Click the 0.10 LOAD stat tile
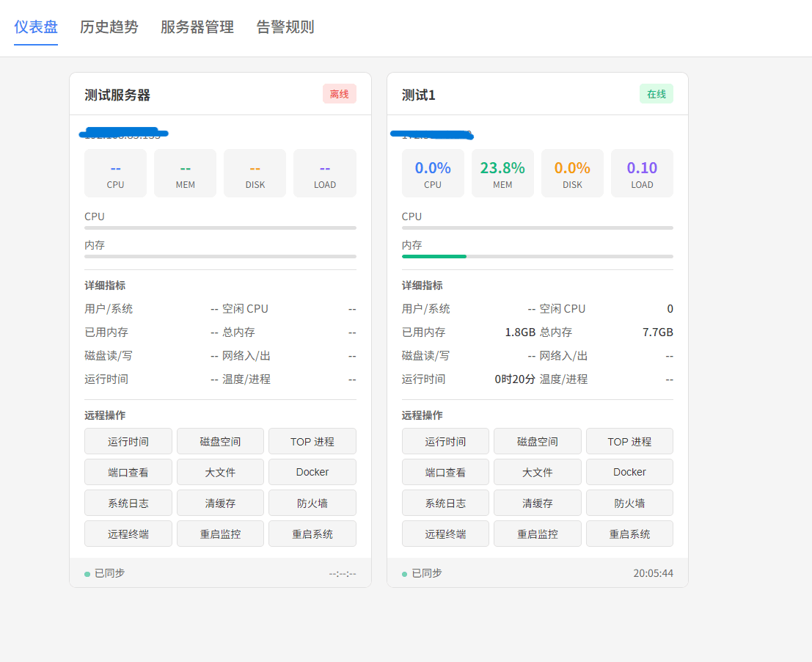The height and width of the screenshot is (662, 812). [x=642, y=173]
